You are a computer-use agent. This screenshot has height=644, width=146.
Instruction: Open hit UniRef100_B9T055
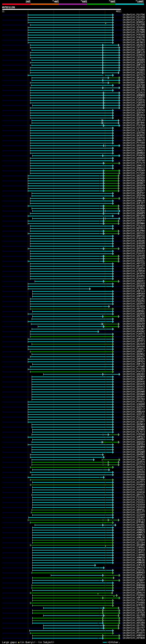point(134,87)
